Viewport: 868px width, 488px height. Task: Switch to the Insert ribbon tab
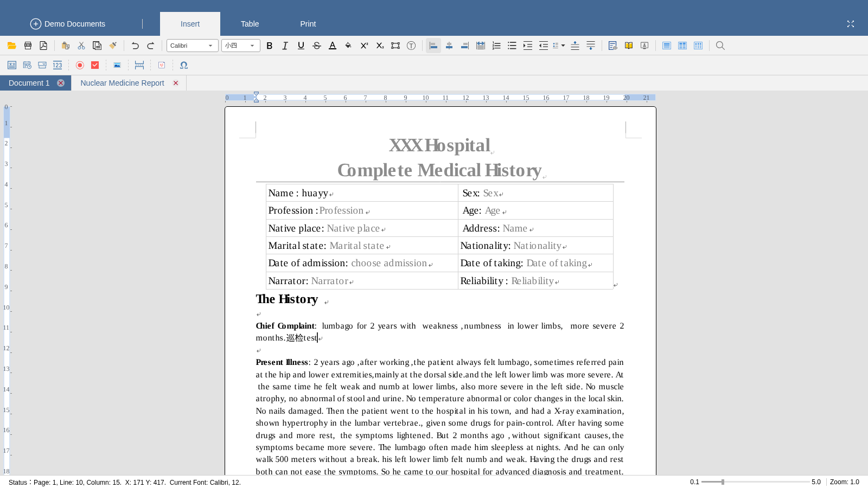point(190,24)
